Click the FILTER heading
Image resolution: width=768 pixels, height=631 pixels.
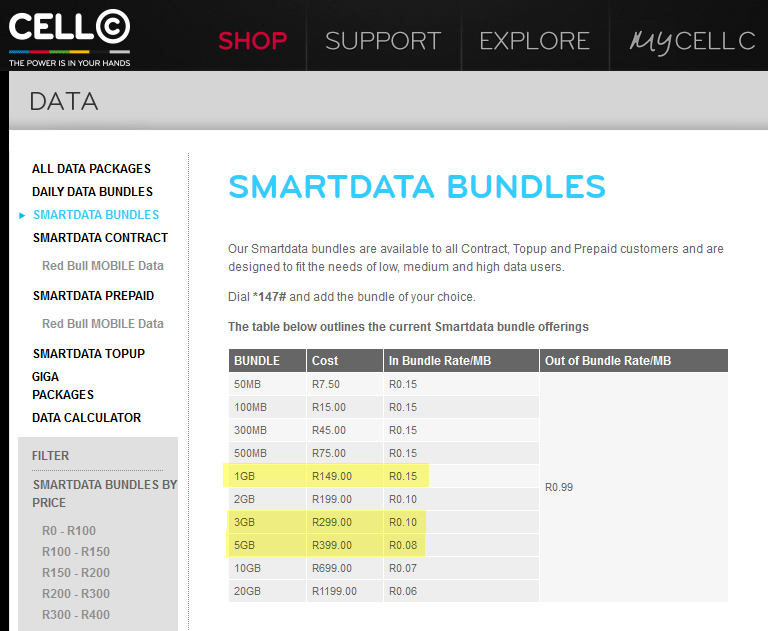click(x=50, y=456)
